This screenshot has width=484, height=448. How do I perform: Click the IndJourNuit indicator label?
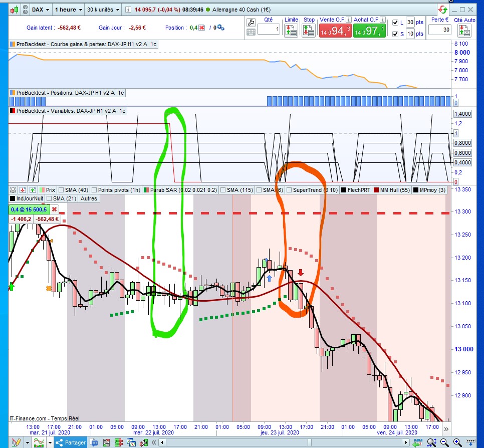pos(27,198)
